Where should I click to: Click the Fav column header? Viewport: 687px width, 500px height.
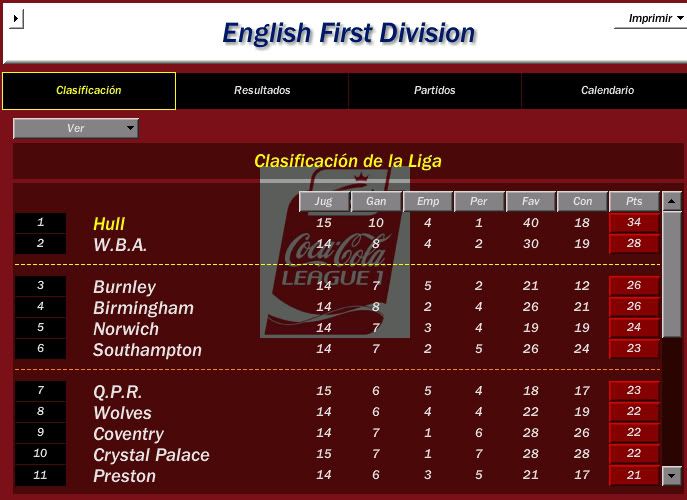[531, 202]
